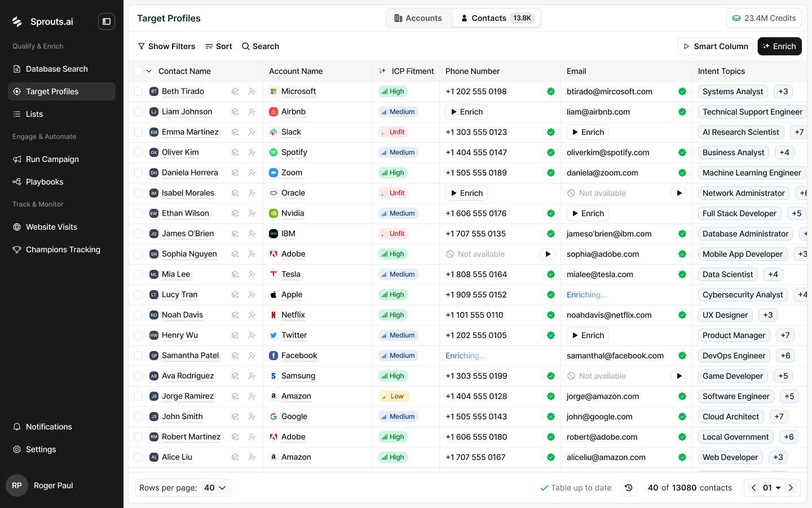Switch to the Accounts tab
812x508 pixels.
(x=418, y=18)
